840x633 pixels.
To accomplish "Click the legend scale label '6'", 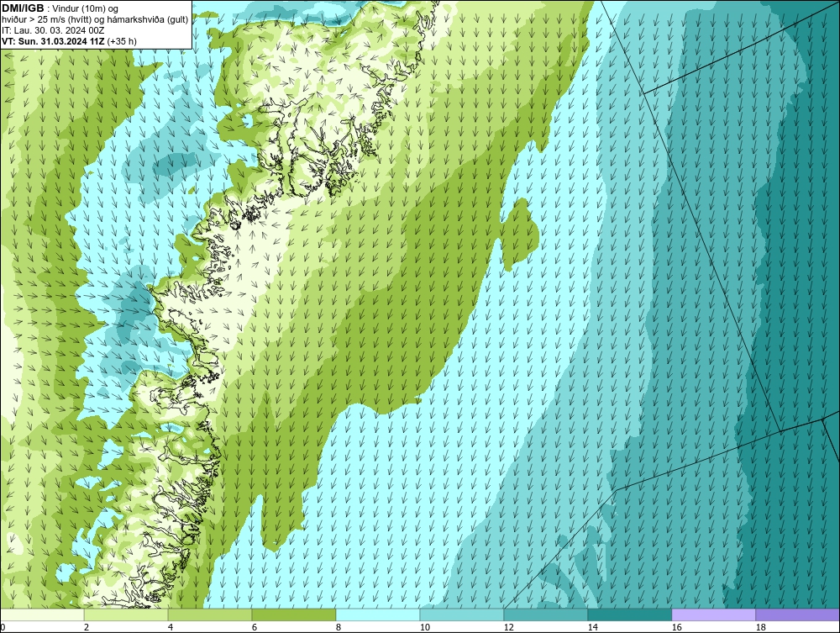I will point(254,627).
